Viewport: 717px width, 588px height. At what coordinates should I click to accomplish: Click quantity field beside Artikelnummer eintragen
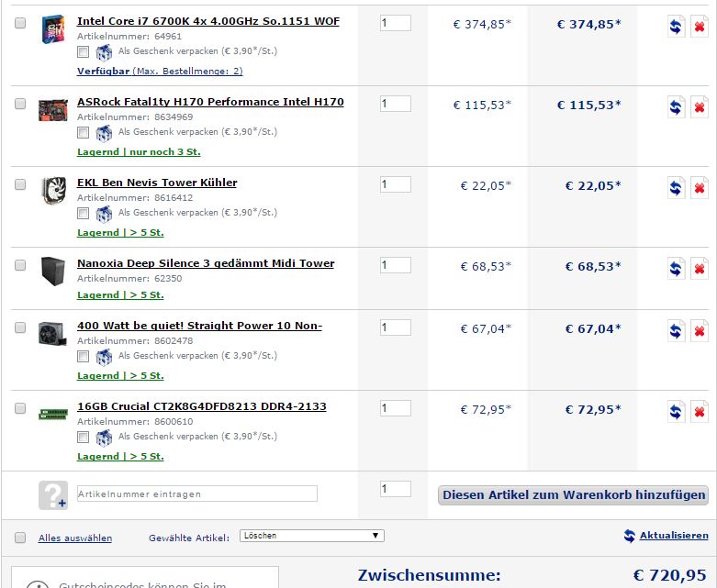396,489
